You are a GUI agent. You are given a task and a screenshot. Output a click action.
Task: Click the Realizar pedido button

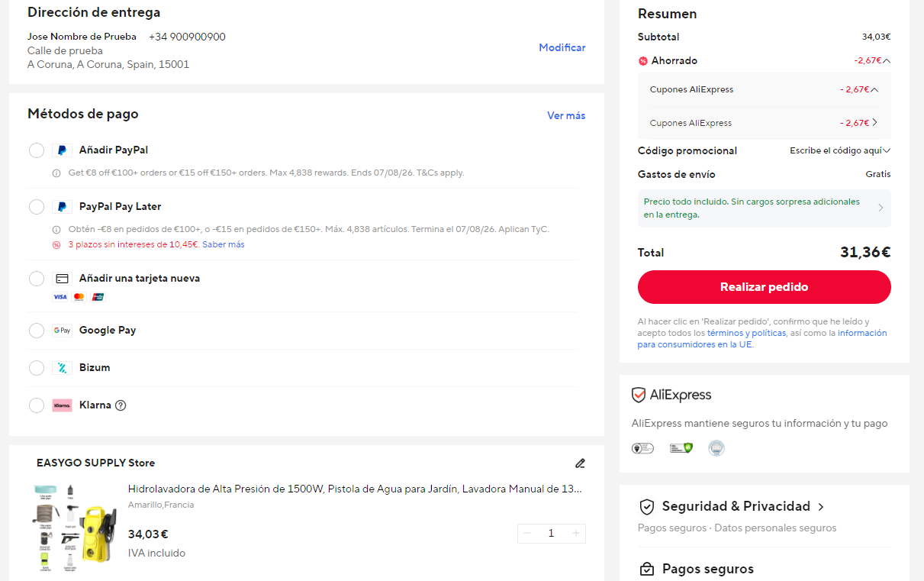[x=764, y=287]
